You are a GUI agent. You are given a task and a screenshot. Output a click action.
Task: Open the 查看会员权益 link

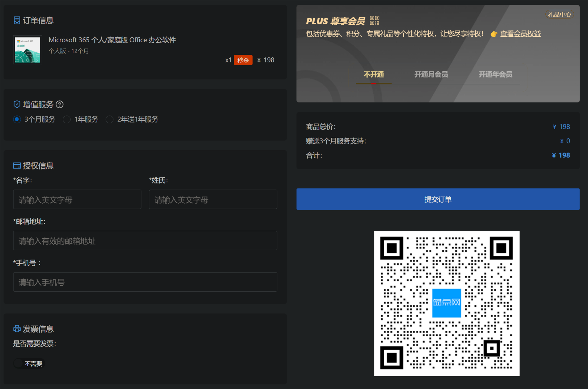click(x=520, y=34)
